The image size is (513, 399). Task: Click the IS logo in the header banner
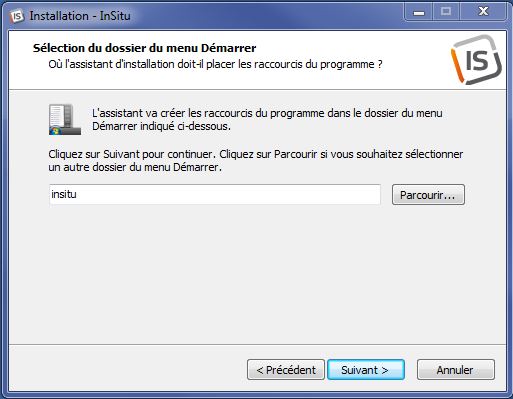pos(476,60)
